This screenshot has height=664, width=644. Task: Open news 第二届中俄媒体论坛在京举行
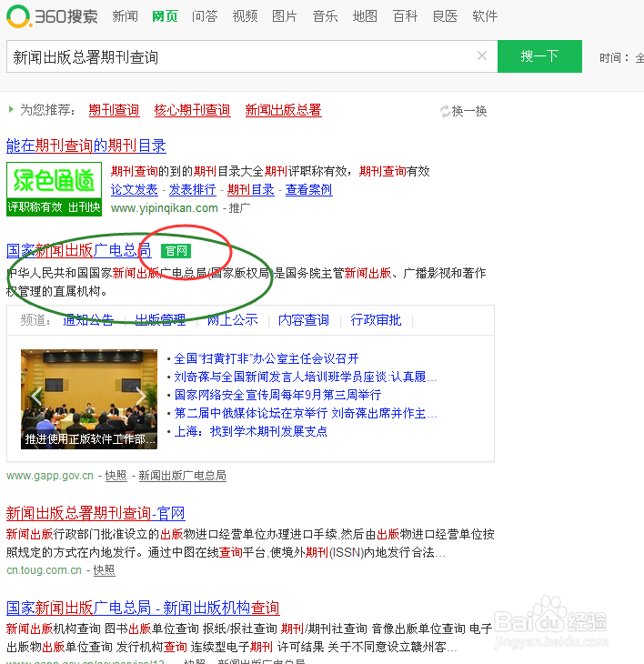point(306,413)
